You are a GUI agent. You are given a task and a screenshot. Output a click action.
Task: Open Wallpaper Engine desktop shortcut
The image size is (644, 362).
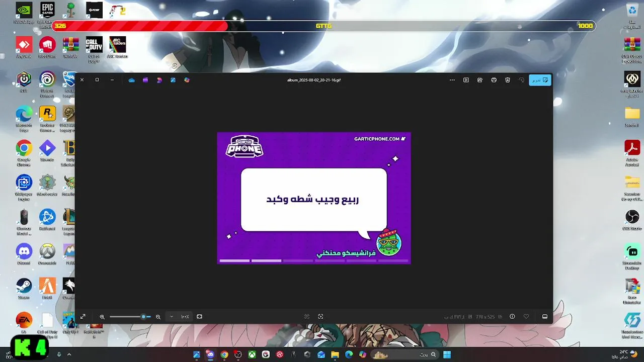point(24,188)
